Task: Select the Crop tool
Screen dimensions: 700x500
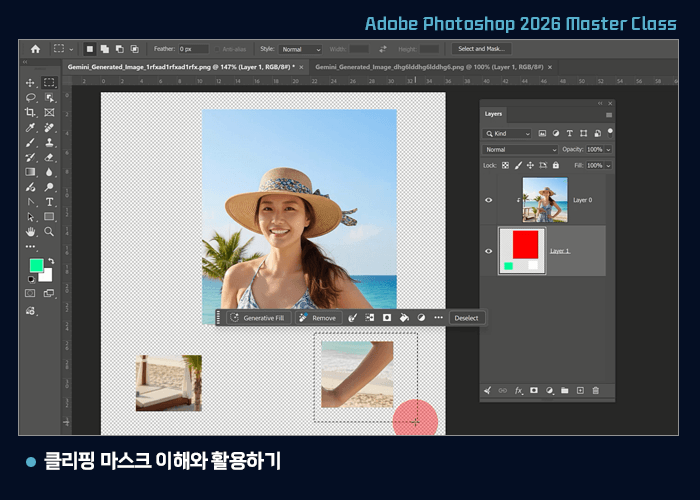Action: pos(30,112)
